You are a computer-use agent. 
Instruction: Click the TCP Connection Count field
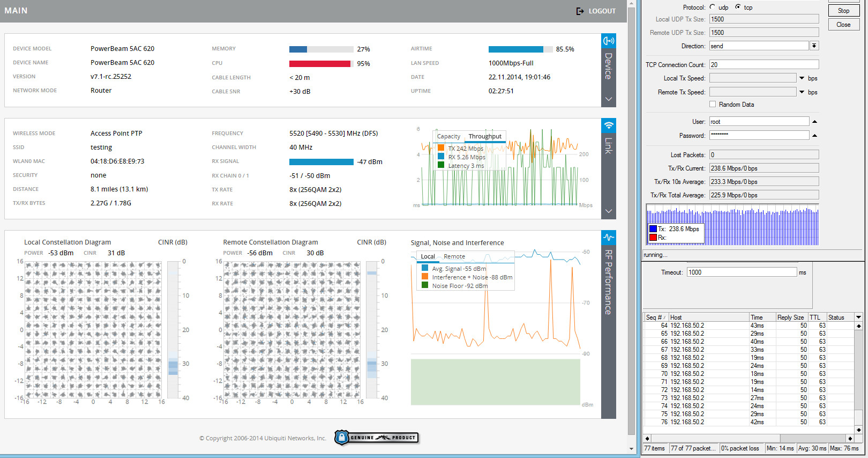[764, 65]
